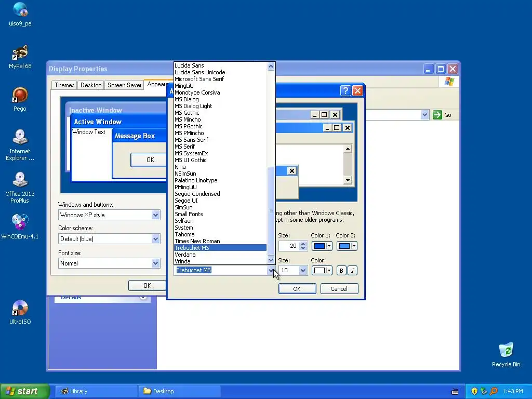
Task: Select MS UI Gothic font
Action: [x=220, y=160]
